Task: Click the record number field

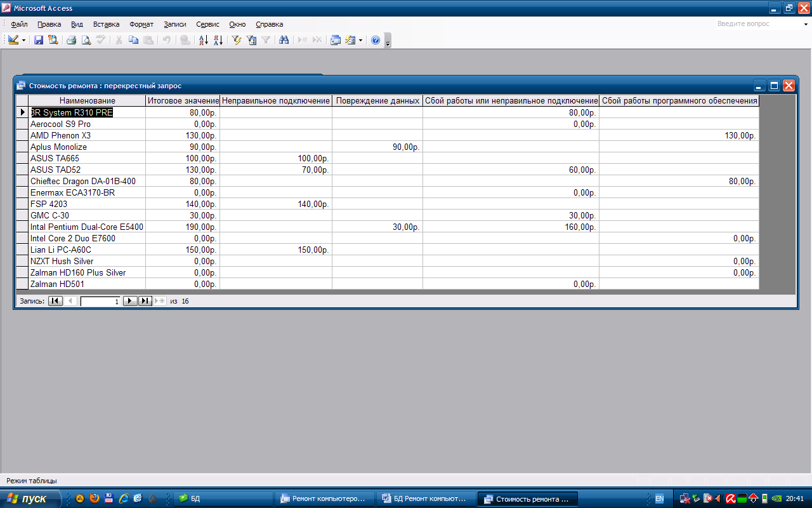Action: coord(100,301)
